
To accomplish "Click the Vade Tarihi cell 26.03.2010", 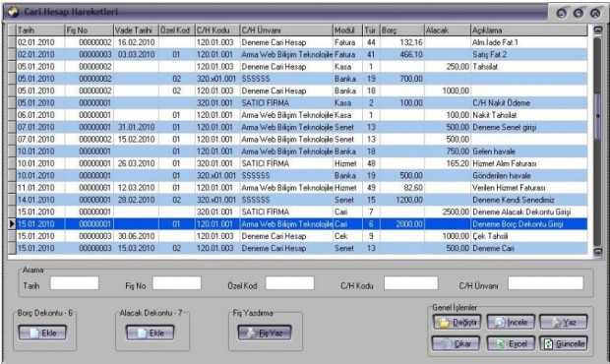I will coord(136,163).
